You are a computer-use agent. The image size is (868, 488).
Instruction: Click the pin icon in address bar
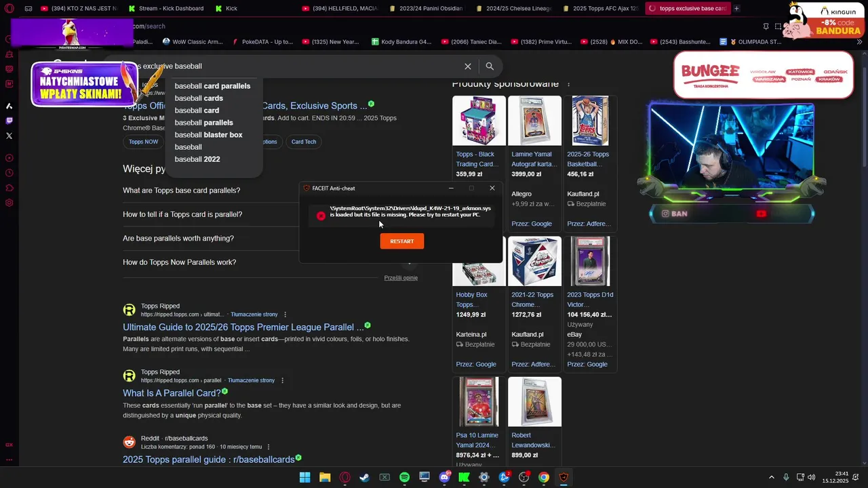coord(766,26)
